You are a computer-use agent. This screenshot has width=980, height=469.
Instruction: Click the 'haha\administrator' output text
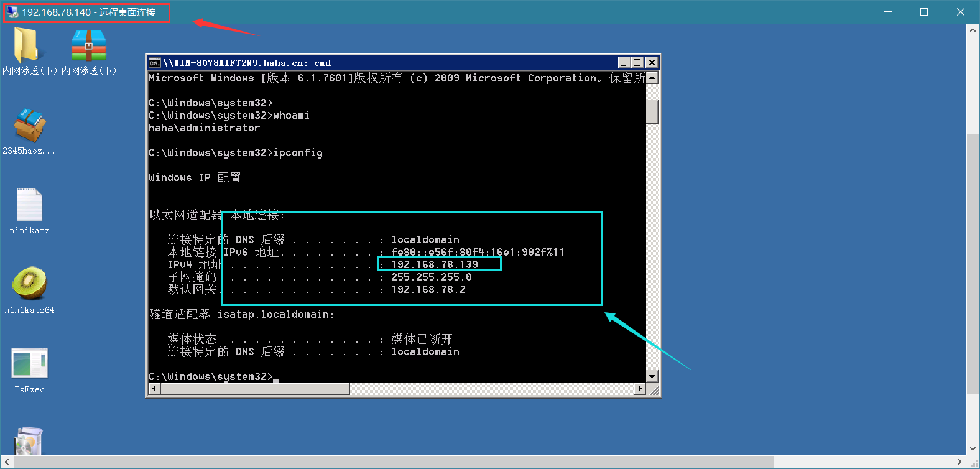pyautogui.click(x=205, y=128)
